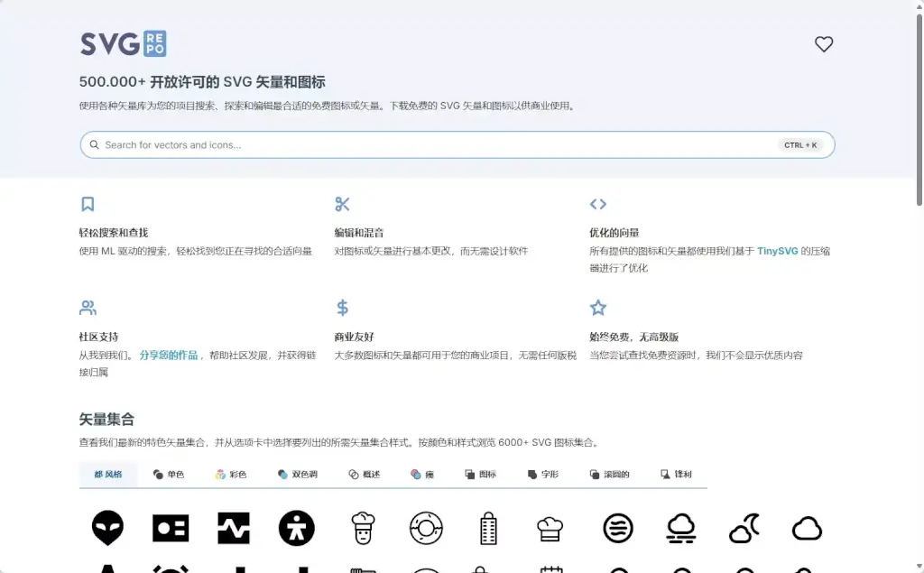
Task: Switch to the 双色调 duotone tab
Action: coord(298,474)
